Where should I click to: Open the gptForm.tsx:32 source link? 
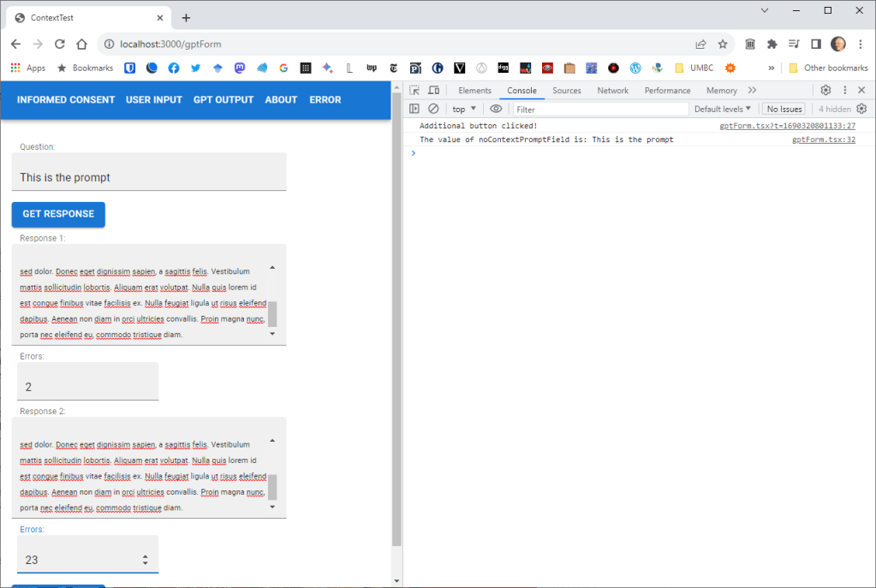823,140
